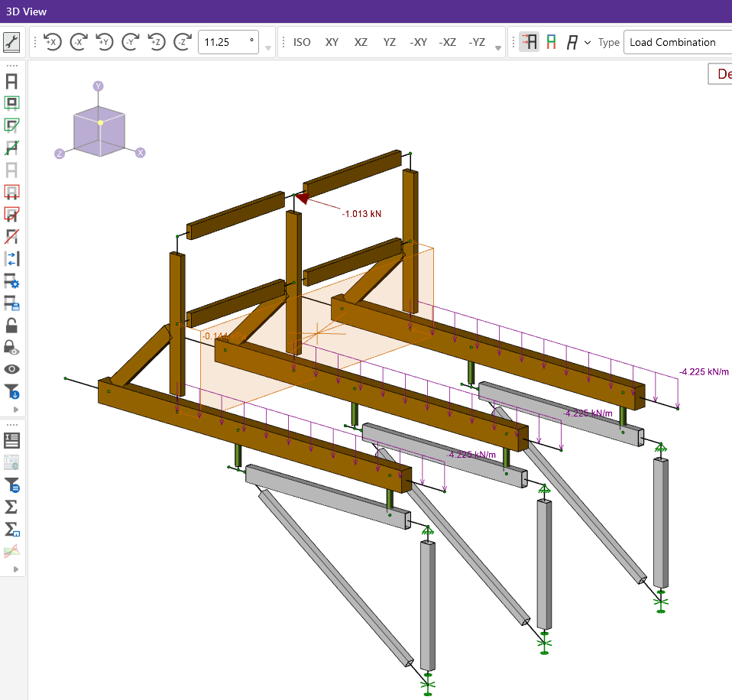Rotate view about positive X axis
This screenshot has height=700, width=732.
tap(52, 42)
